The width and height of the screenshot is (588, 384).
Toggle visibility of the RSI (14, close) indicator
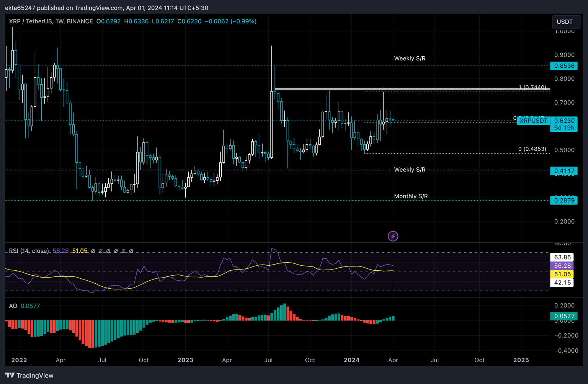coord(29,251)
